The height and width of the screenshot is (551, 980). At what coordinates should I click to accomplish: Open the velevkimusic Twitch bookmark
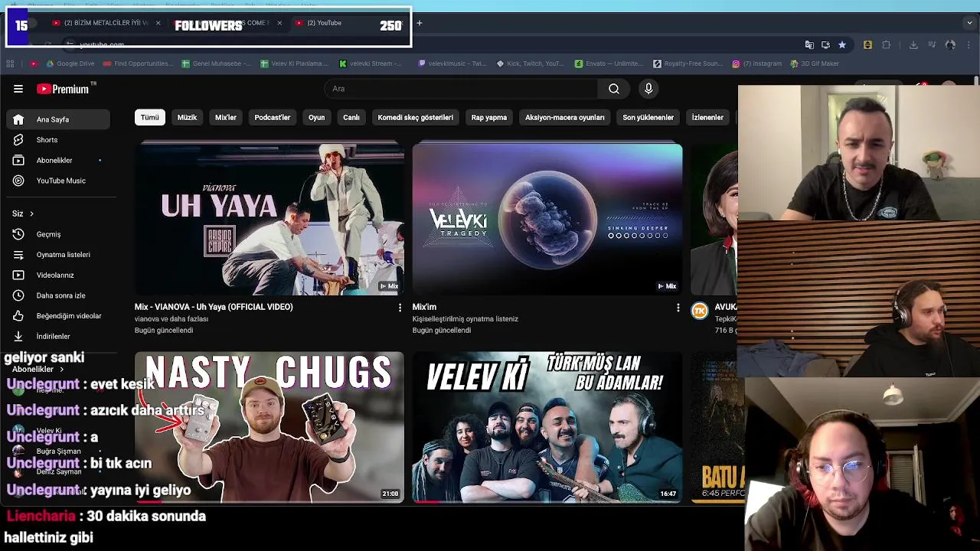point(452,64)
